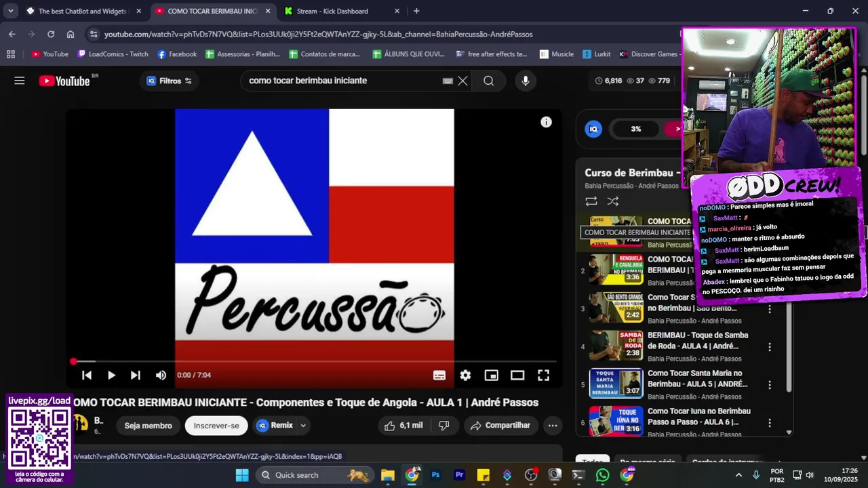Toggle subtitles on the player

pos(439,375)
